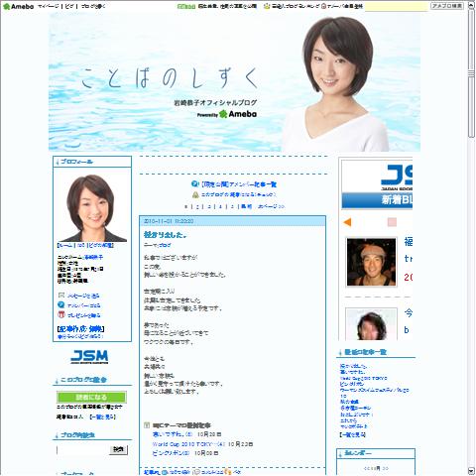Open the Ameba logo home link
The image size is (476, 476).
pos(19,6)
